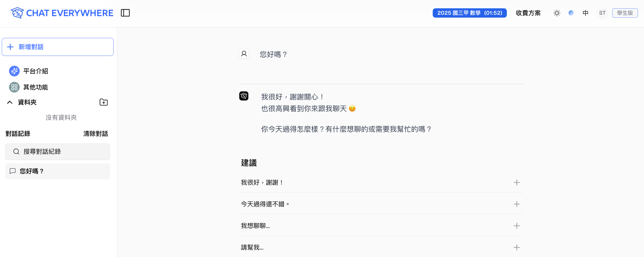Click the user message 您好嗎？ in chat
This screenshot has width=644, height=257.
click(x=274, y=54)
